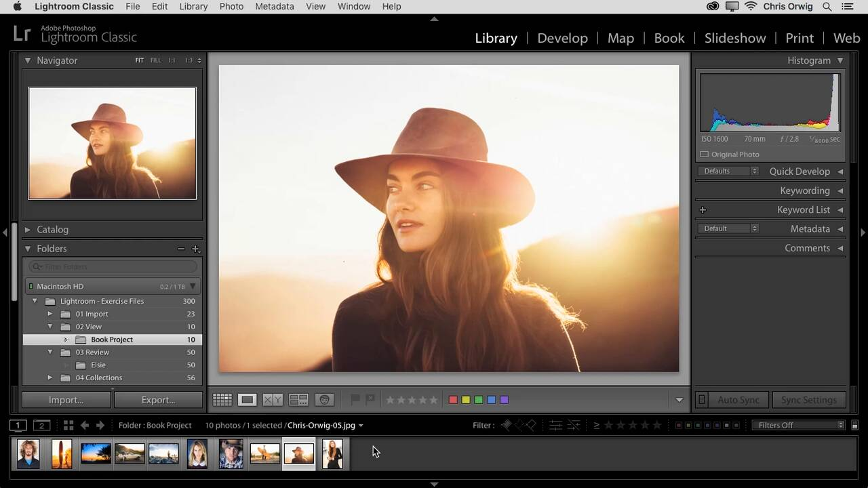Viewport: 868px width, 488px height.
Task: Open the Metadata menu in menu bar
Action: (x=274, y=6)
